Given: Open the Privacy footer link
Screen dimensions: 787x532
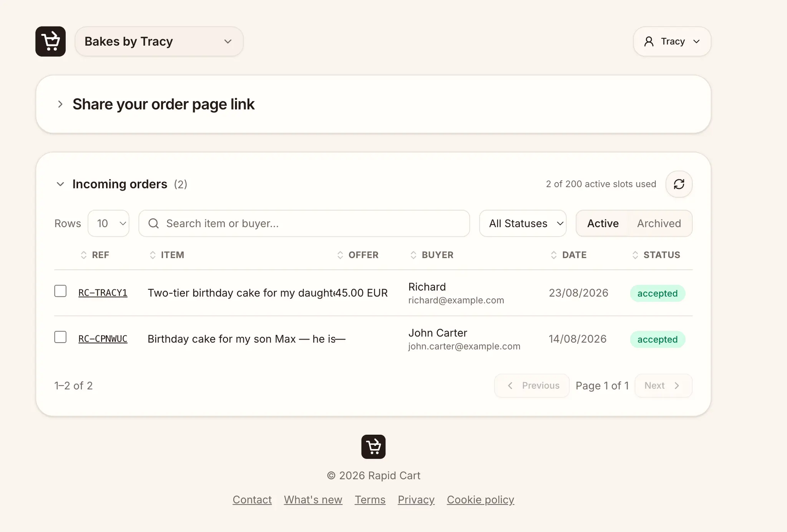Looking at the screenshot, I should pos(416,500).
